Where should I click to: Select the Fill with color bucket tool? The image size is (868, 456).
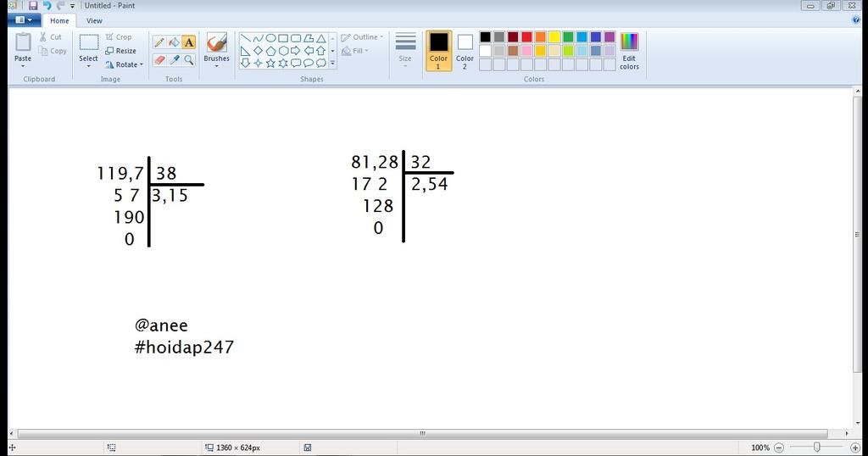[175, 42]
